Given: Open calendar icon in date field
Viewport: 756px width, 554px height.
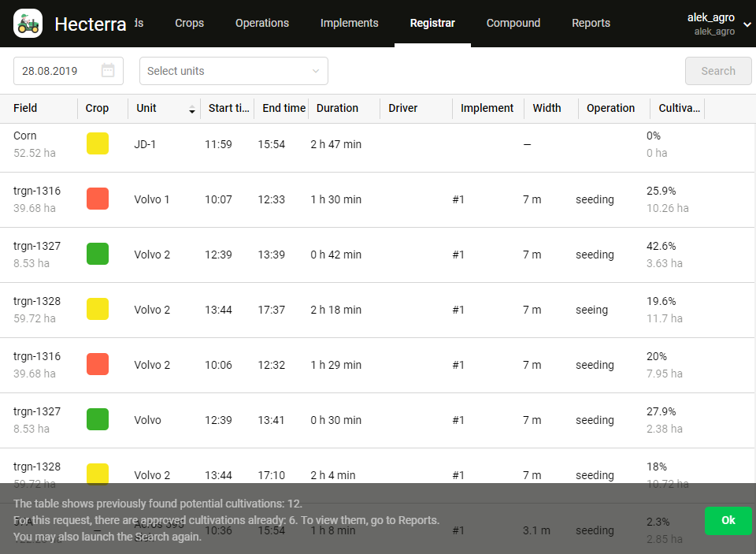Looking at the screenshot, I should [x=108, y=71].
